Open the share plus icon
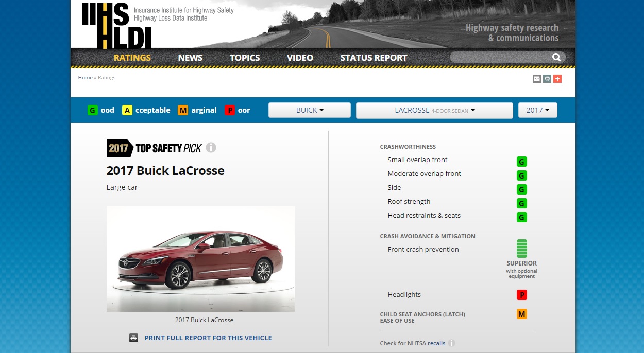The width and height of the screenshot is (644, 353). point(557,79)
